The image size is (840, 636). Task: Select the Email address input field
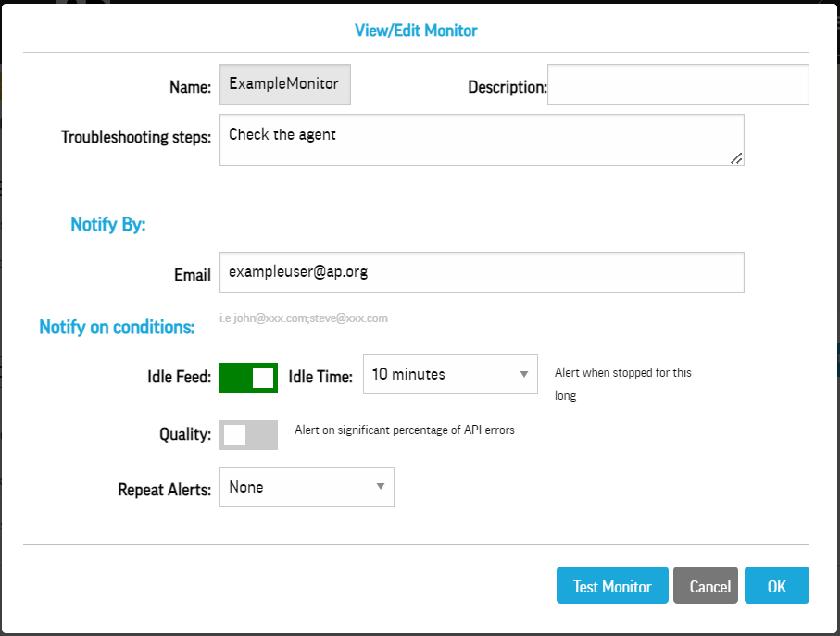482,272
